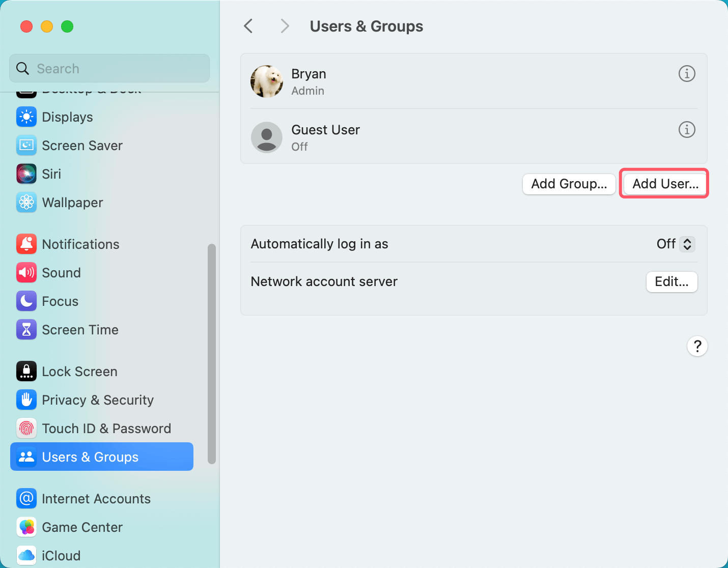Open Notifications settings via its bell icon
Viewport: 728px width, 568px height.
[26, 244]
